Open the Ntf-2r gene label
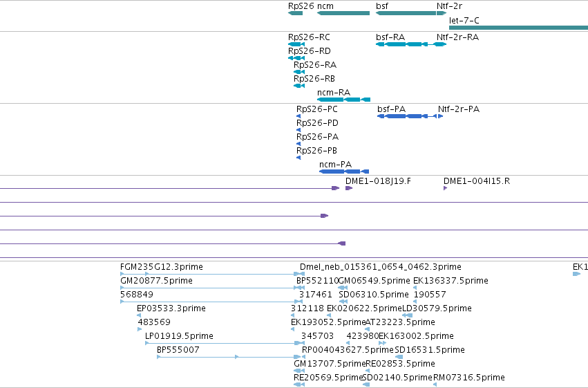The image size is (588, 388). point(449,6)
